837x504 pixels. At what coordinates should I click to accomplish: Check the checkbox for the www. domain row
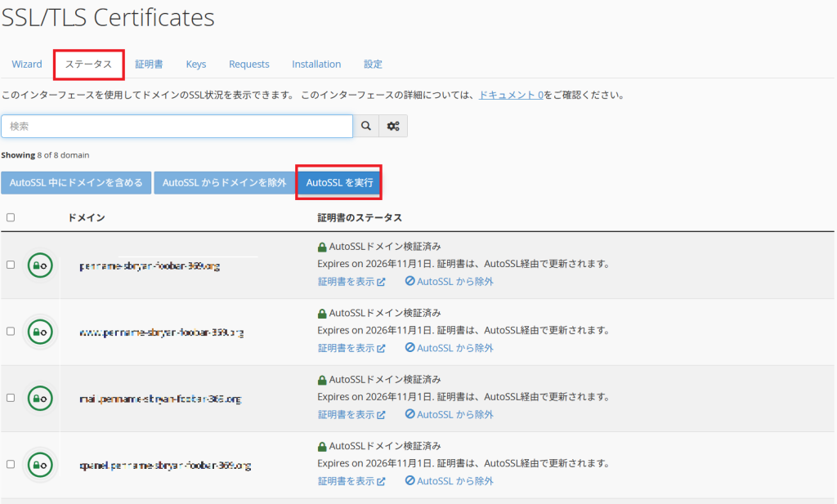[x=11, y=331]
